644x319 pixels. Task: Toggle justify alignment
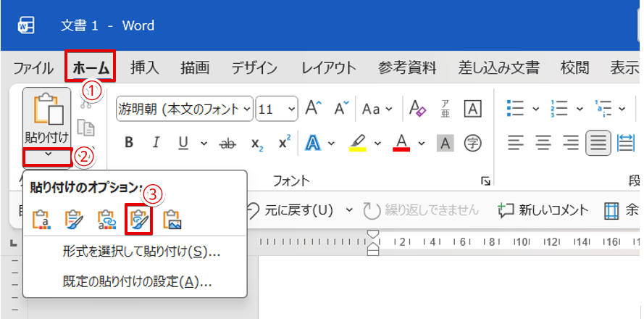(598, 143)
